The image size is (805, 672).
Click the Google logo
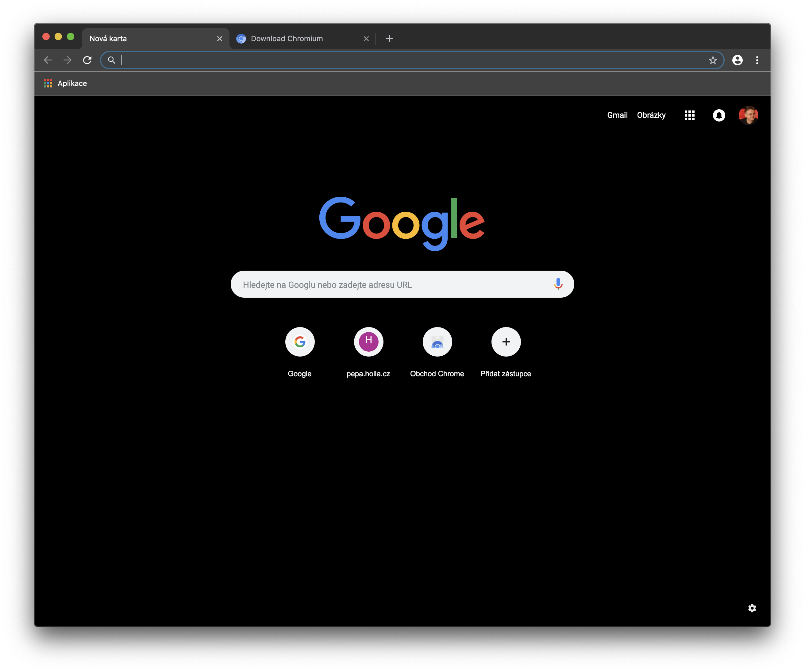[x=402, y=224]
